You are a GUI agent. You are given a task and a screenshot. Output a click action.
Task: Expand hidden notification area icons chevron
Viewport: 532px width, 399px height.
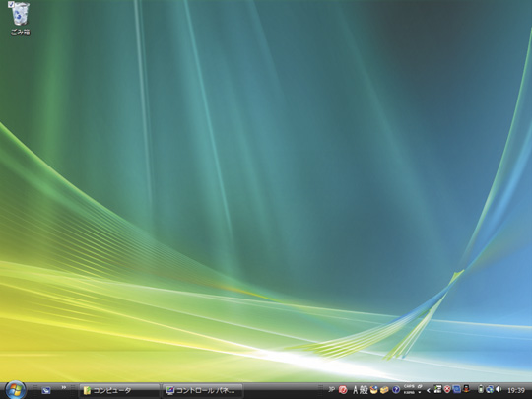429,390
